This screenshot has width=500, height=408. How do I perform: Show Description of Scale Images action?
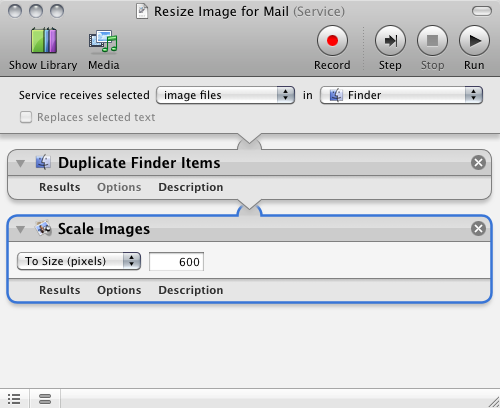(191, 290)
